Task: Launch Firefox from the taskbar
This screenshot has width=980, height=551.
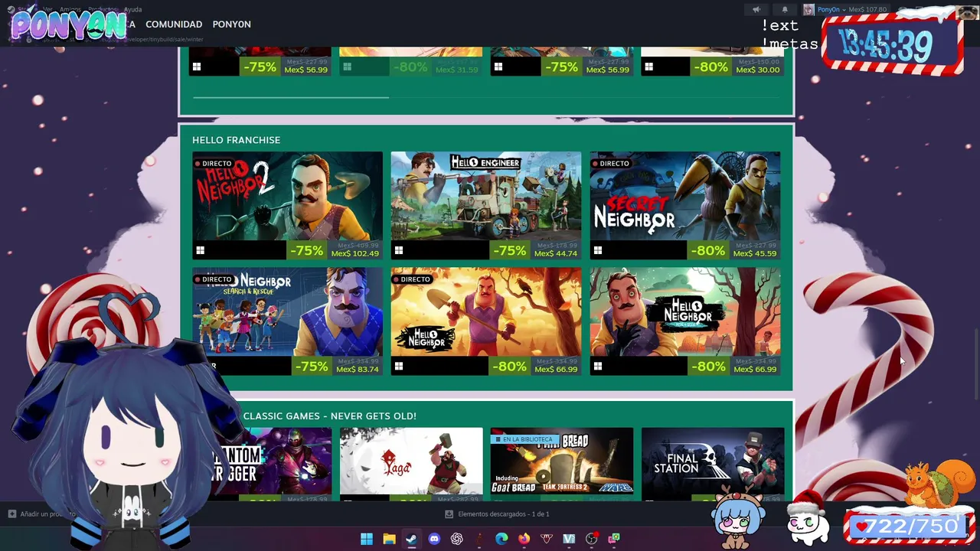Action: 524,539
